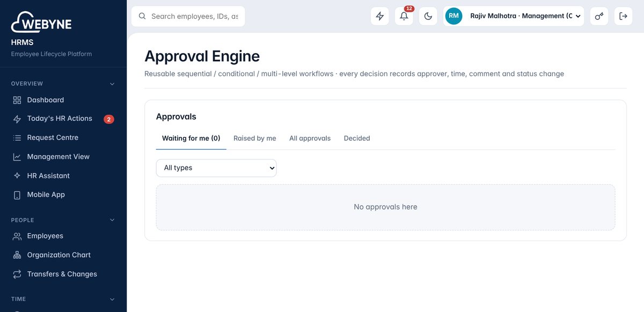Switch to All approvals tab
The image size is (644, 312).
click(x=310, y=139)
